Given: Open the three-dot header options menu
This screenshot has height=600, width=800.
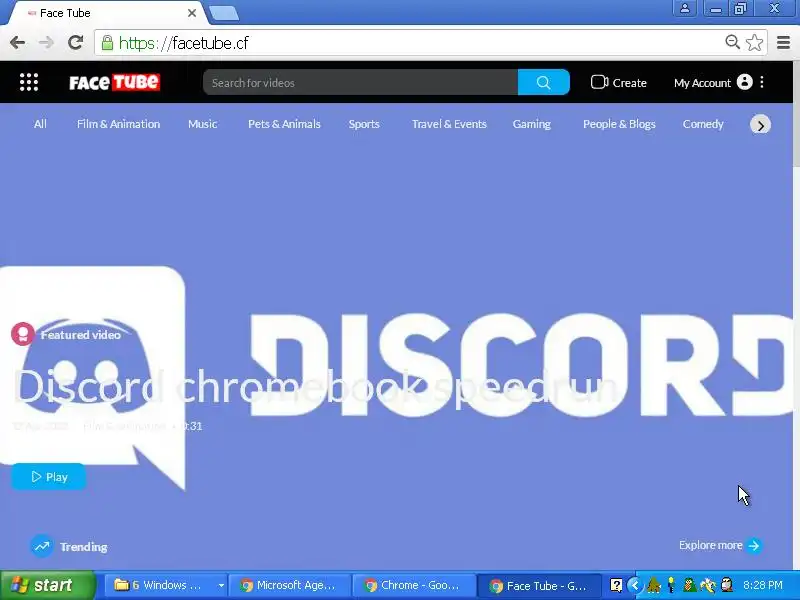Looking at the screenshot, I should pyautogui.click(x=762, y=82).
